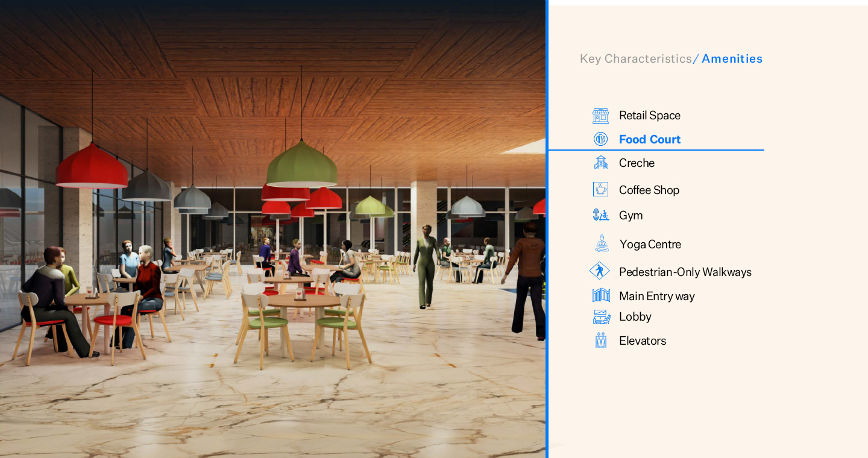This screenshot has width=868, height=458.
Task: Click the Coffee Shop cup icon
Action: (600, 190)
